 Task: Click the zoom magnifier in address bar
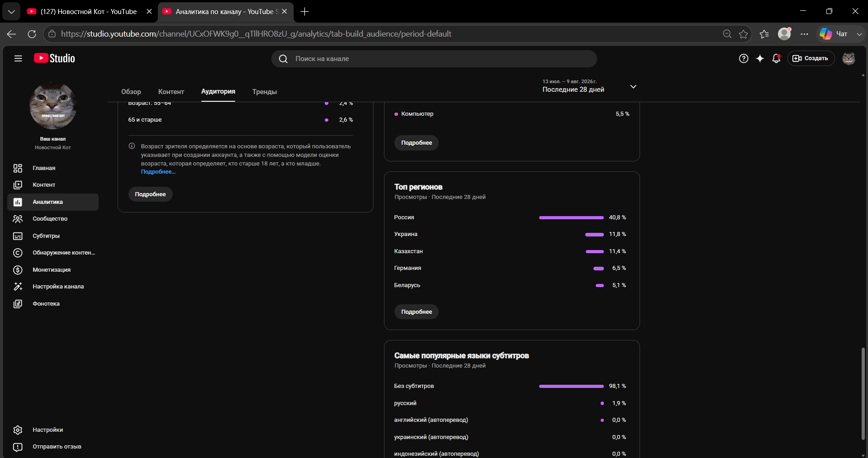click(727, 34)
